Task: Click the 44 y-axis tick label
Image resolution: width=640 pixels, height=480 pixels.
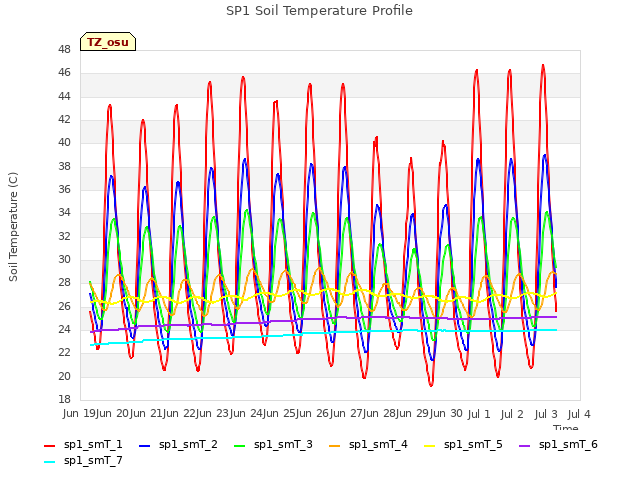Action: 64,96
